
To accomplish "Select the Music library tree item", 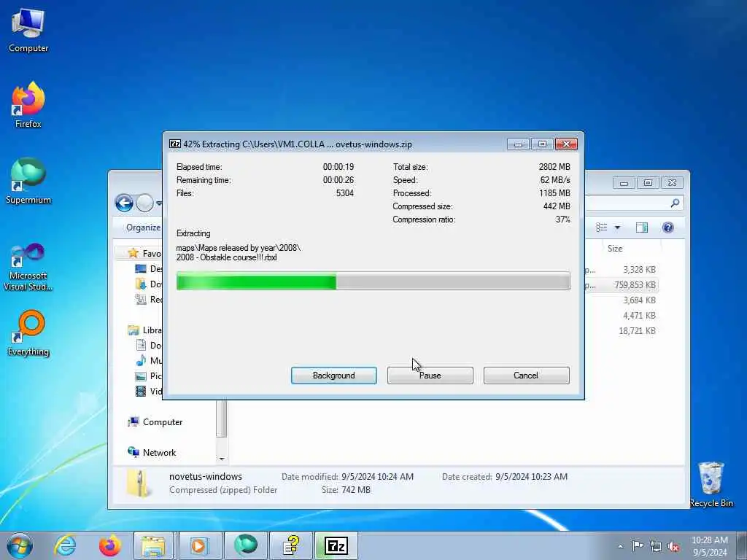I will coord(149,360).
